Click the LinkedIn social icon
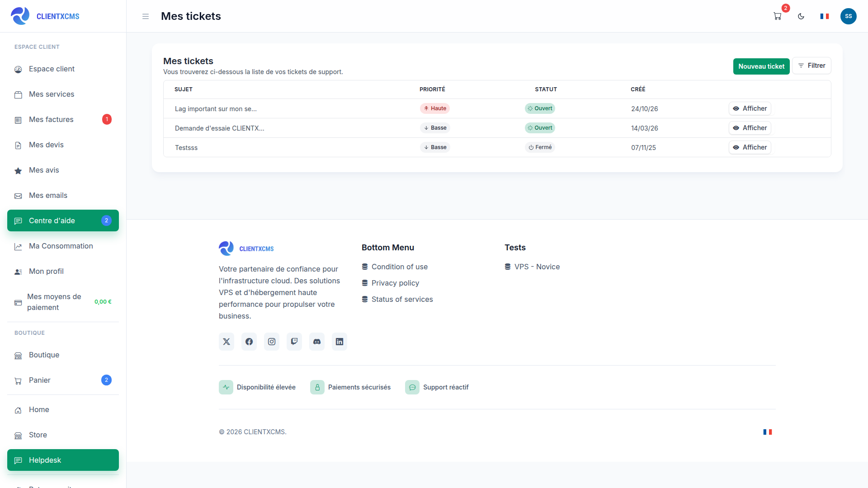The image size is (868, 488). (x=340, y=342)
